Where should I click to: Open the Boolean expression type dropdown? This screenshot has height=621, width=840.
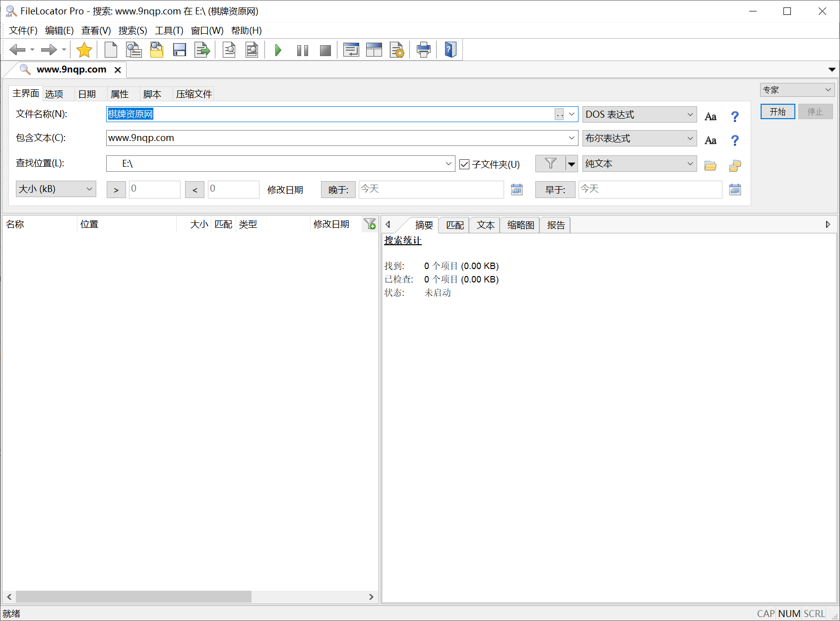pos(640,138)
